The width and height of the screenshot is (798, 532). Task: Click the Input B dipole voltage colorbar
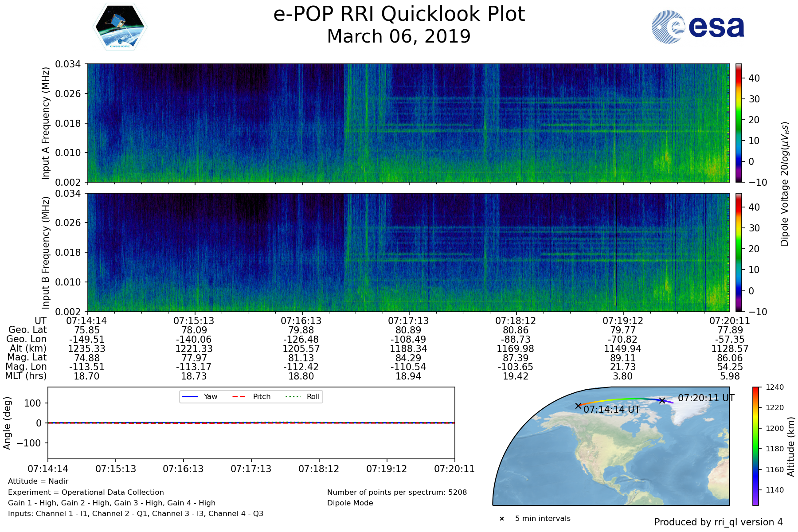pyautogui.click(x=739, y=252)
